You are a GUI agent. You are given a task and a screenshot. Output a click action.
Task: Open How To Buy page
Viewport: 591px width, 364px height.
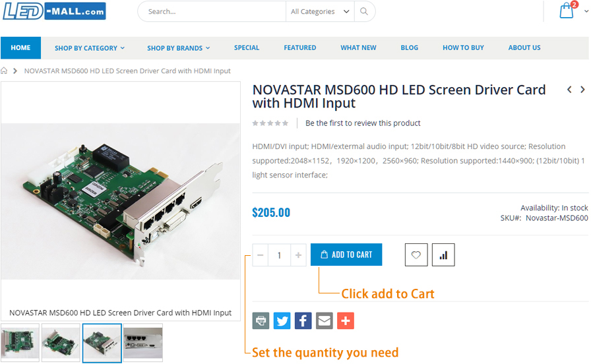tap(463, 48)
